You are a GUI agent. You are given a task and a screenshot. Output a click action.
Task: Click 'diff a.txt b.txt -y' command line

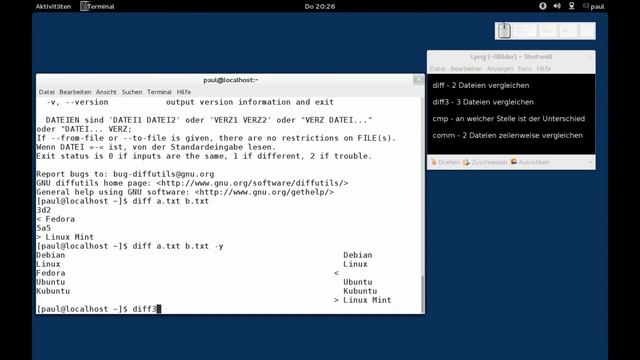[178, 246]
